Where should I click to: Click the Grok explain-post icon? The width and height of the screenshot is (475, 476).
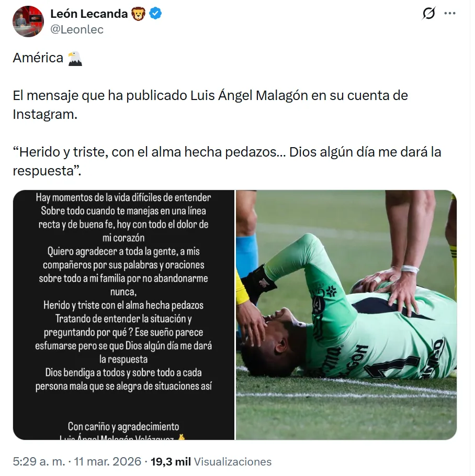(428, 14)
